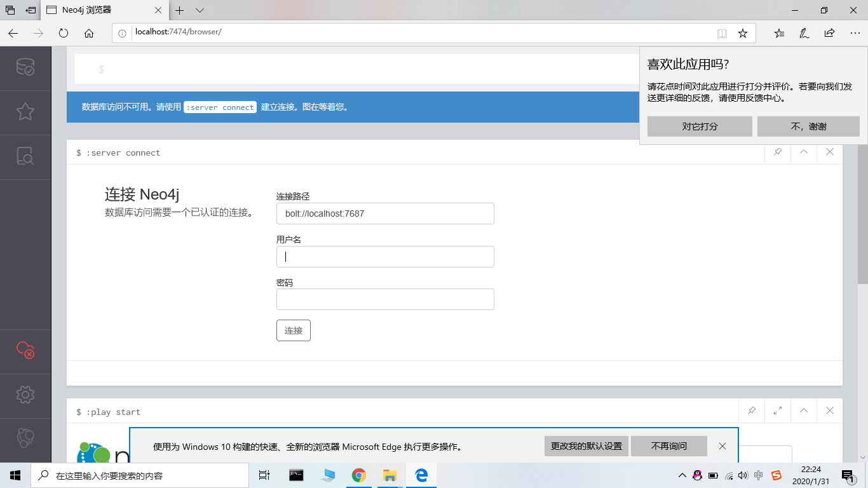
Task: Open the tab preview dropdown chevron
Action: 200,10
